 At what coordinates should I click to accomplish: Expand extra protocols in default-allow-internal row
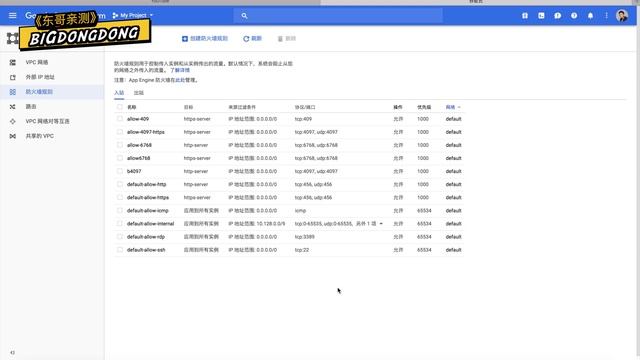pyautogui.click(x=381, y=224)
